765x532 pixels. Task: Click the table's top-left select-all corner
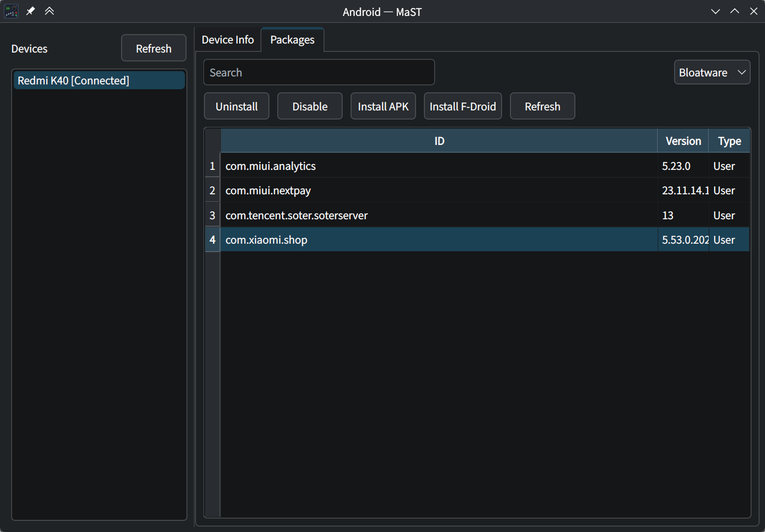click(212, 141)
